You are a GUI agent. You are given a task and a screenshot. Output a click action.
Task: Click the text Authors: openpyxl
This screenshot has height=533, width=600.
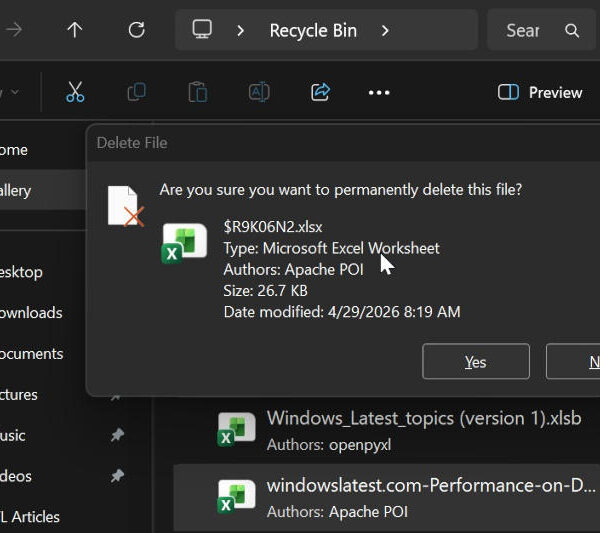click(329, 445)
